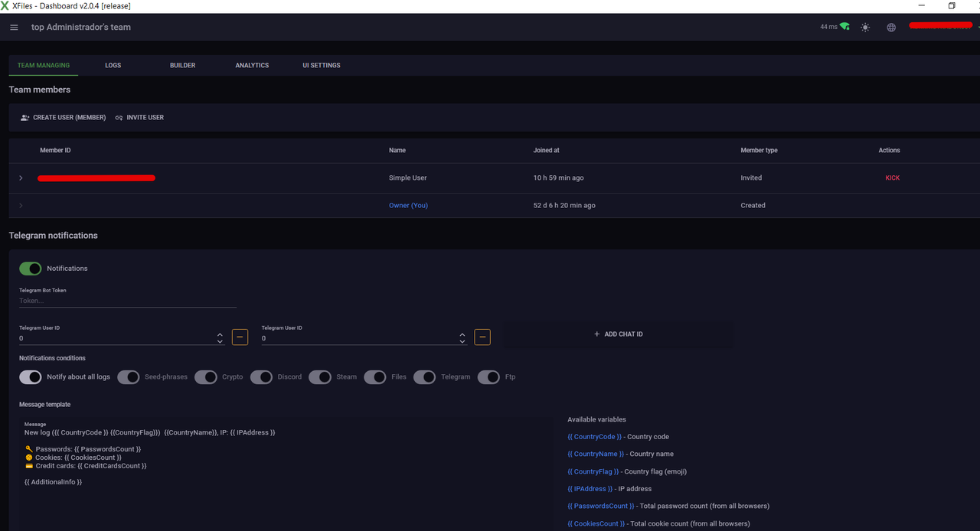Increase the first Telegram User ID value
Screen dimensions: 980x531
pyautogui.click(x=220, y=334)
